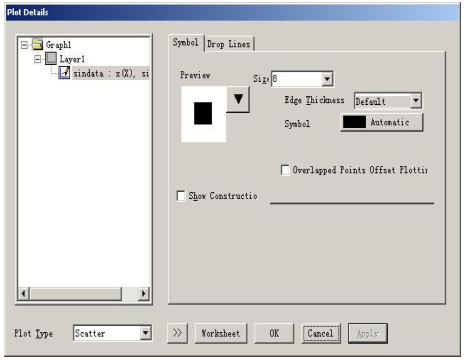Viewport: 464px width, 361px height.
Task: Switch to the Drop Lines tab
Action: coord(229,44)
